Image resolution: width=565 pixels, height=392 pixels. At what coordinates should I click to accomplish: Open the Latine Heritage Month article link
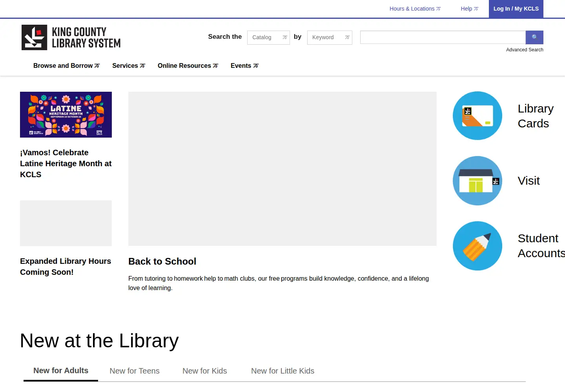coord(66,163)
